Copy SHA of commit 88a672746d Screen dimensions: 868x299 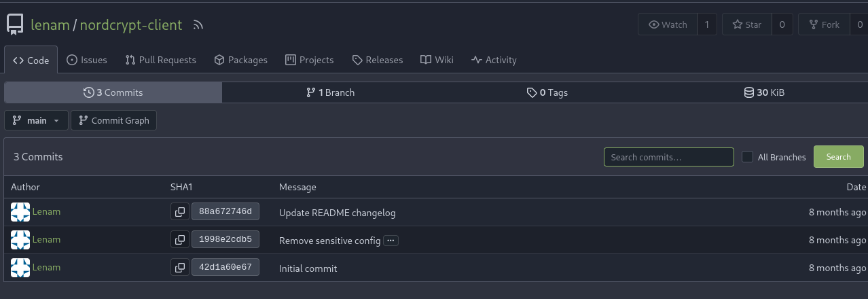pos(180,212)
